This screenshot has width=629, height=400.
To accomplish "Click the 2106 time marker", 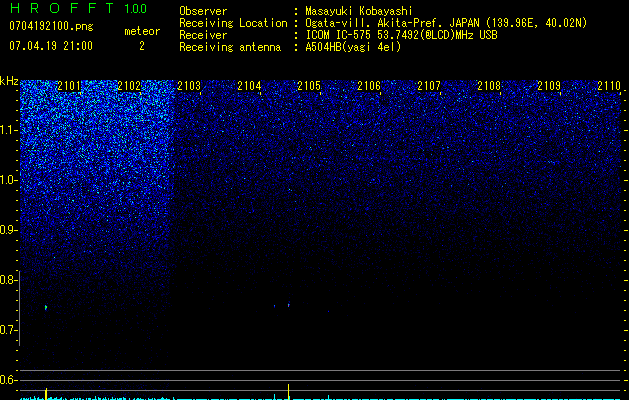I will 369,86.
